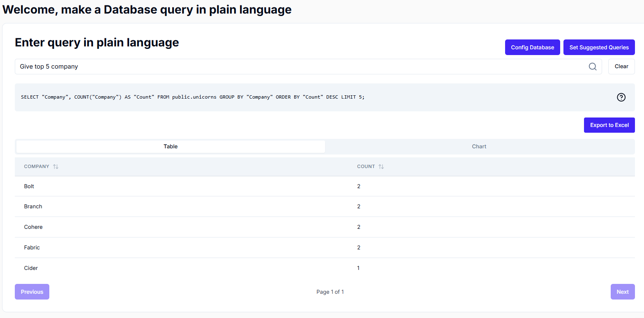Click the SQL help question mark icon
This screenshot has width=644, height=318.
621,97
